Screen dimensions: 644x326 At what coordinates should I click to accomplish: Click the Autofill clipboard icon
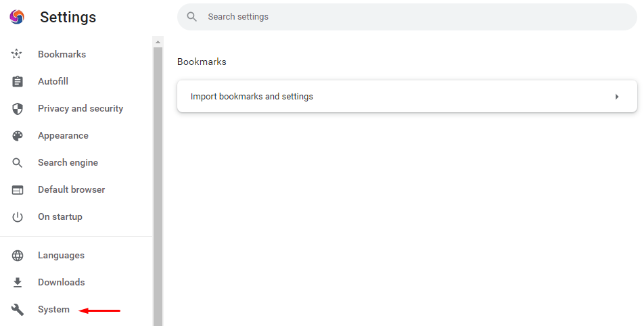(18, 81)
